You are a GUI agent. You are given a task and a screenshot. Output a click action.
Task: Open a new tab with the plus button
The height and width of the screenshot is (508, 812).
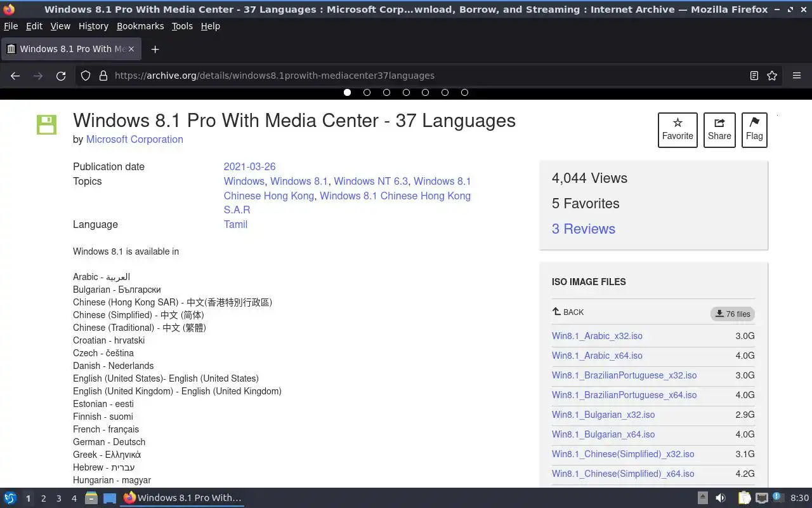(155, 49)
